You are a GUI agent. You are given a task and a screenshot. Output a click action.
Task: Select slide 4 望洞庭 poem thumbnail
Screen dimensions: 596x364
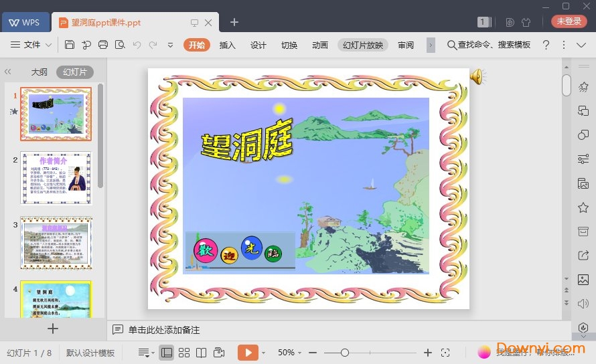(56, 299)
